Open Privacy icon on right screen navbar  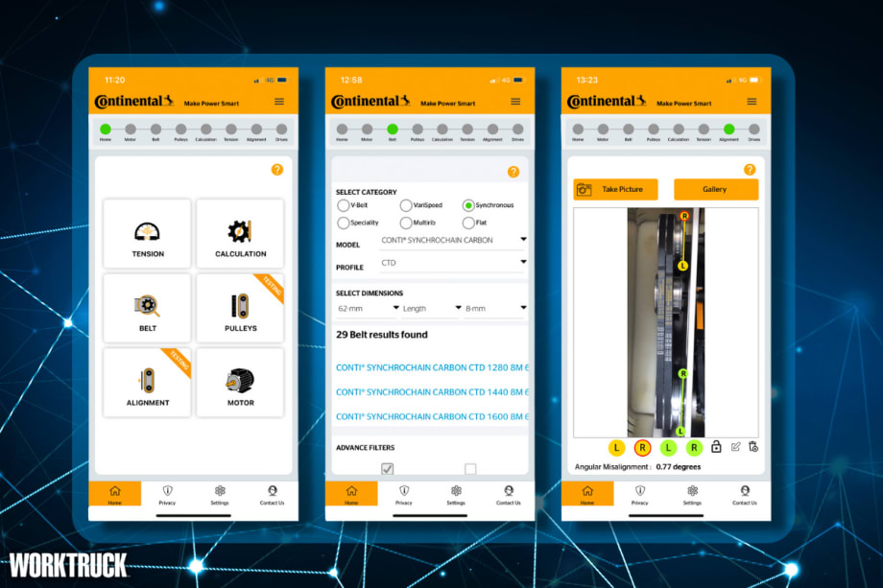point(640,495)
